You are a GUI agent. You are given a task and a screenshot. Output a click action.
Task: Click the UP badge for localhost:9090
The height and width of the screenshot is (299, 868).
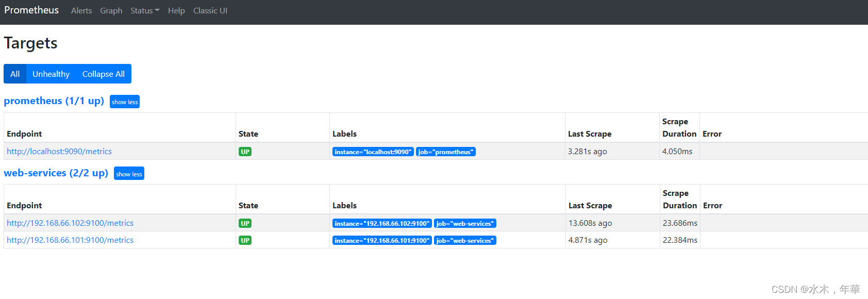click(245, 152)
